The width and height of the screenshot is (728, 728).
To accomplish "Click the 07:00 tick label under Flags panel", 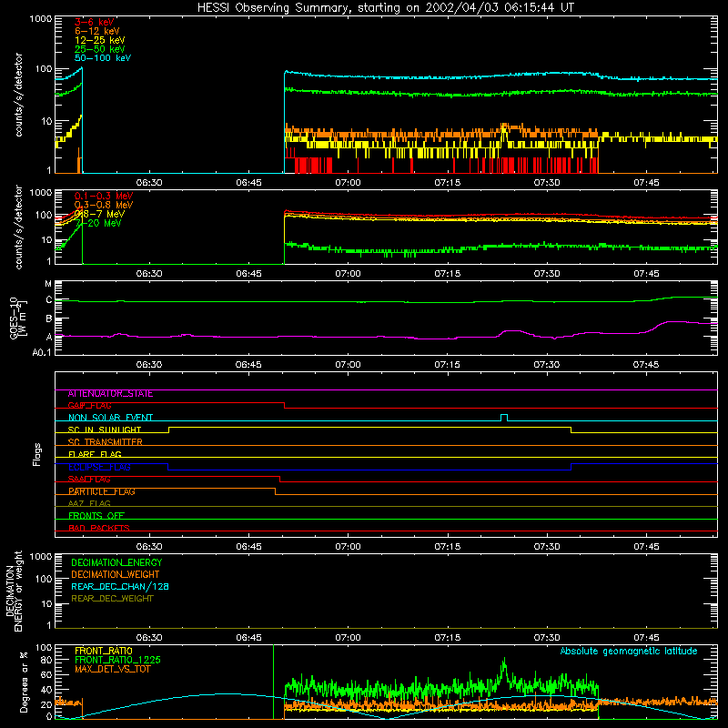I will [348, 547].
